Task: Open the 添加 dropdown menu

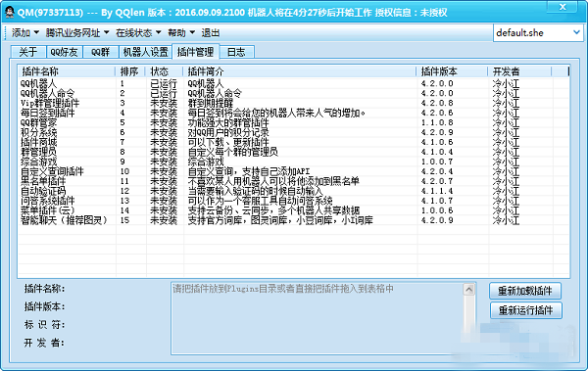Action: tap(25, 33)
